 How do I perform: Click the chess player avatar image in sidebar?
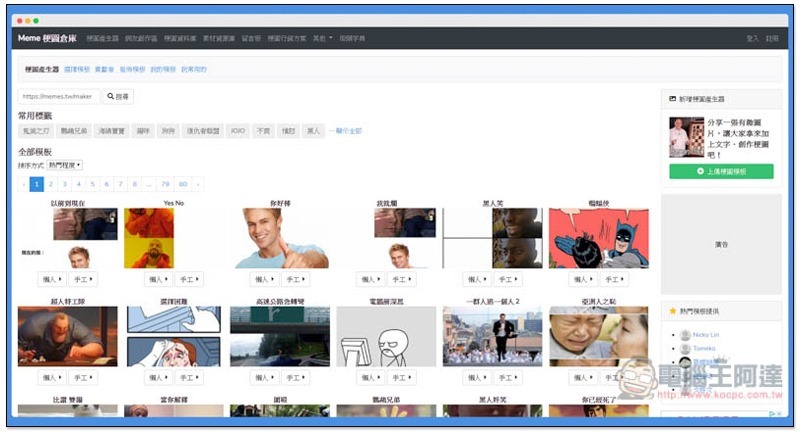(x=686, y=137)
